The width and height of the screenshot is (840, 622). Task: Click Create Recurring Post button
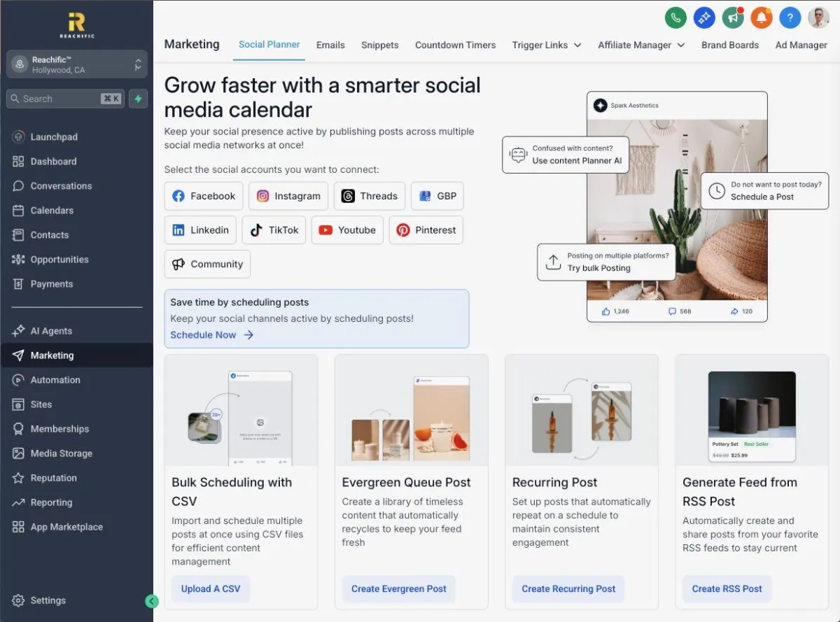point(568,588)
